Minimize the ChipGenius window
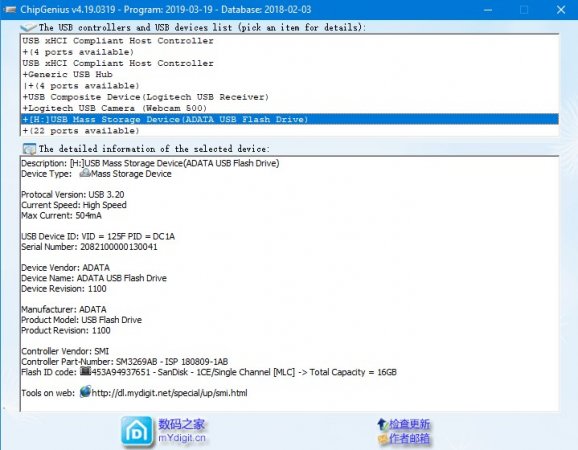Viewport: 578px width, 450px height. point(488,10)
